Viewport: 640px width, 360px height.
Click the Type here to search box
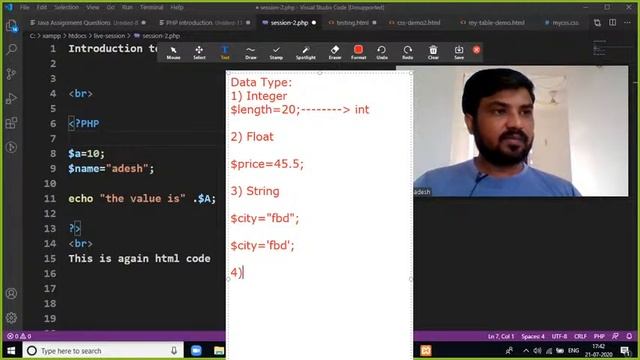[x=103, y=351]
